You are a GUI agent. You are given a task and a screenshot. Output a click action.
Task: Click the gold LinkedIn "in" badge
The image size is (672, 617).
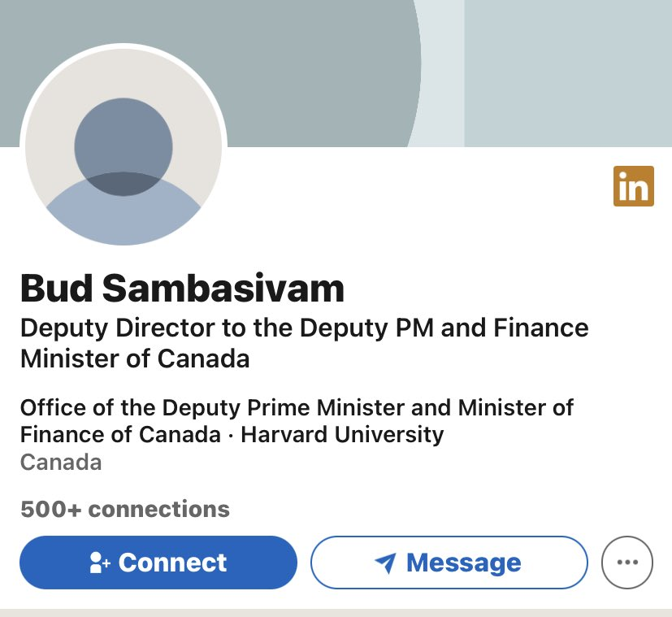[633, 186]
